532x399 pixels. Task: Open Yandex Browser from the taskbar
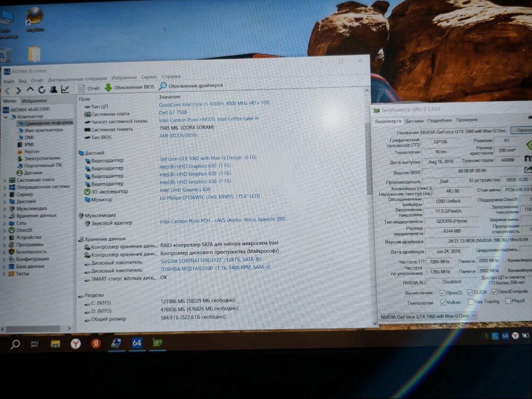tap(75, 343)
